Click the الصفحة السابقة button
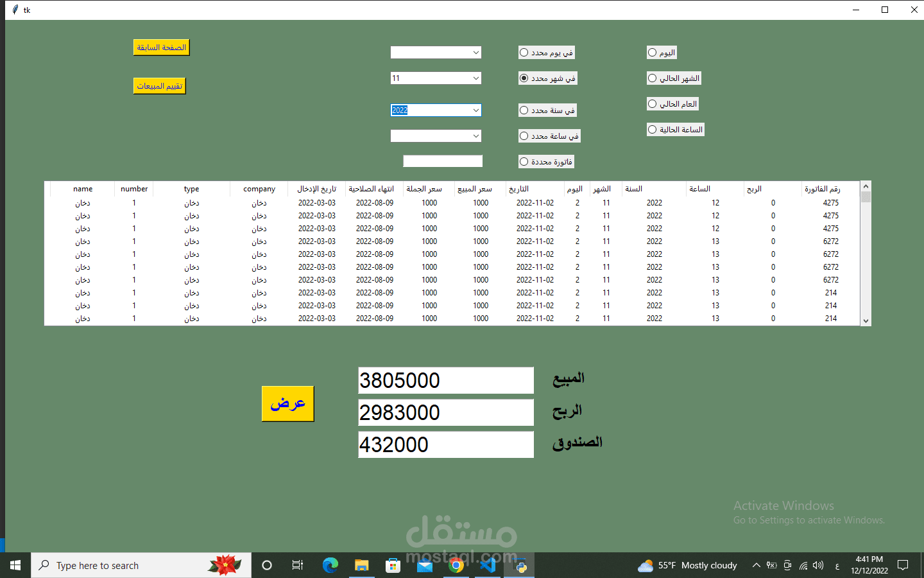The width and height of the screenshot is (924, 578). point(162,48)
